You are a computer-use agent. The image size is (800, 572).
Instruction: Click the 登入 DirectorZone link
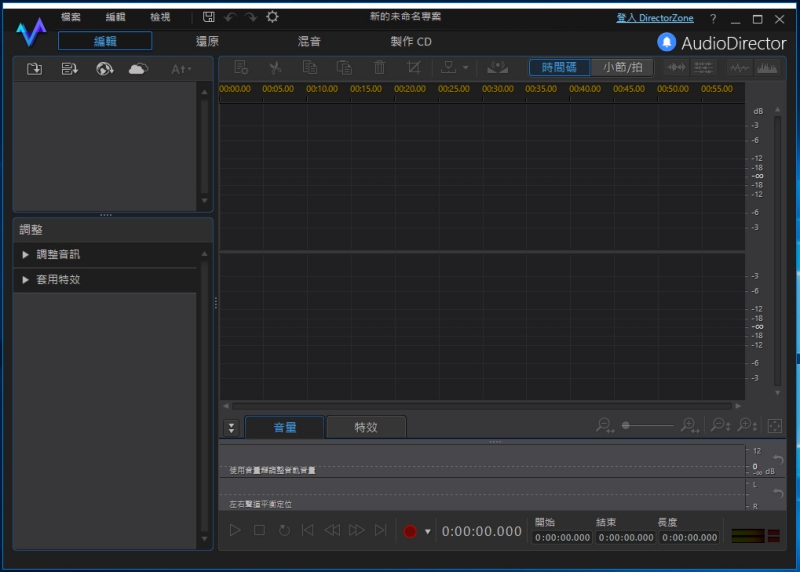pos(655,18)
